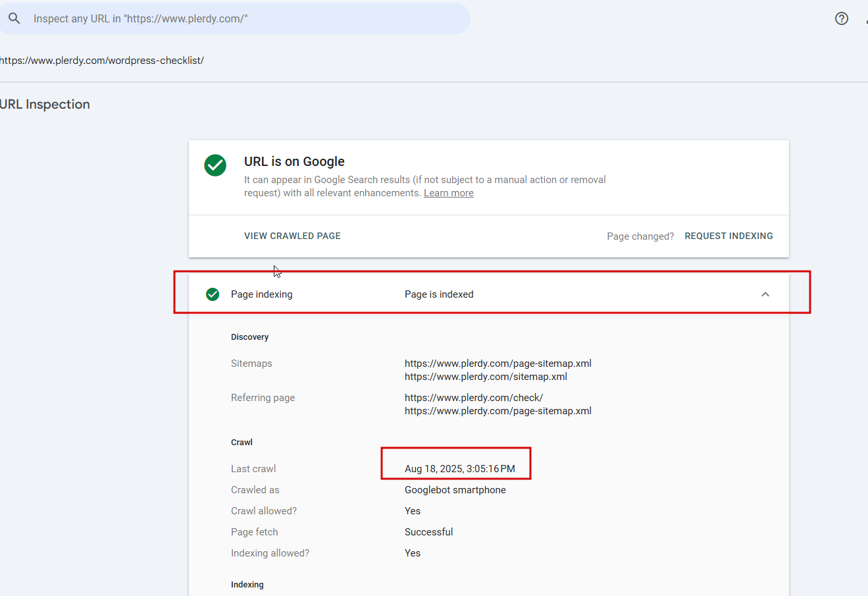The width and height of the screenshot is (868, 596).
Task: Click the Discovery section heading
Action: [249, 337]
